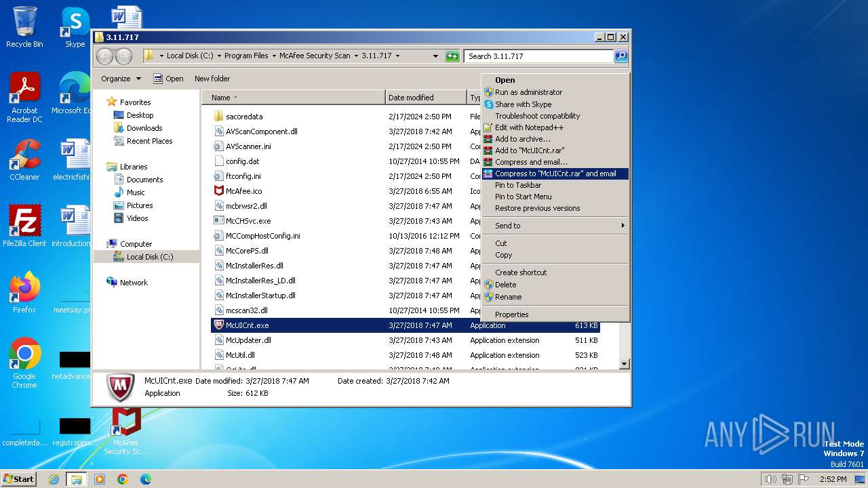Open Chrome from the taskbar

click(122, 479)
